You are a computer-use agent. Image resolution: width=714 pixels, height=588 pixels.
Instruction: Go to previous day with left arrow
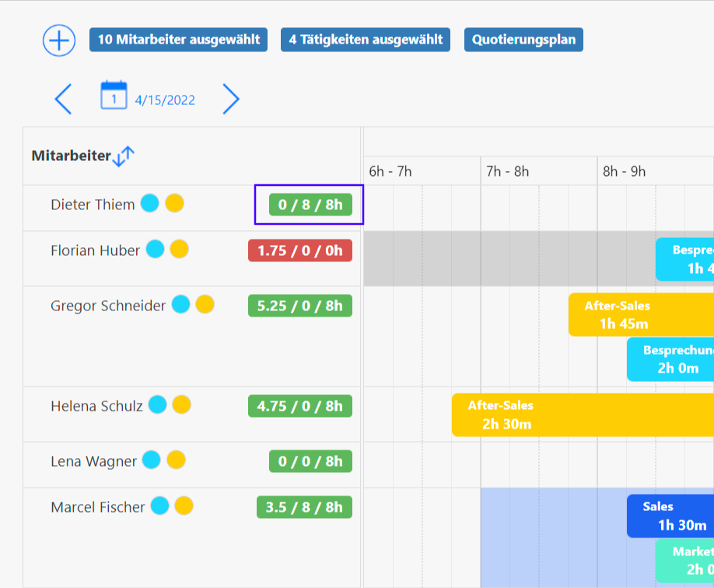pyautogui.click(x=63, y=100)
